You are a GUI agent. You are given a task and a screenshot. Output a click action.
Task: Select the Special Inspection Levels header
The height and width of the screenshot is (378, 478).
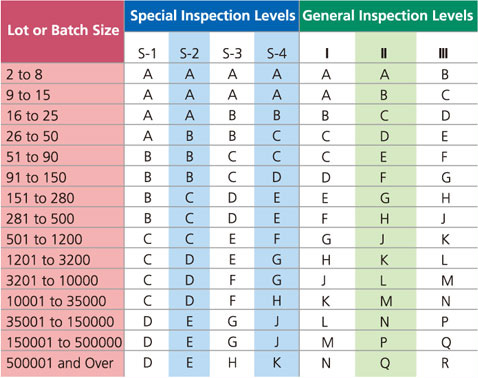[x=212, y=16]
